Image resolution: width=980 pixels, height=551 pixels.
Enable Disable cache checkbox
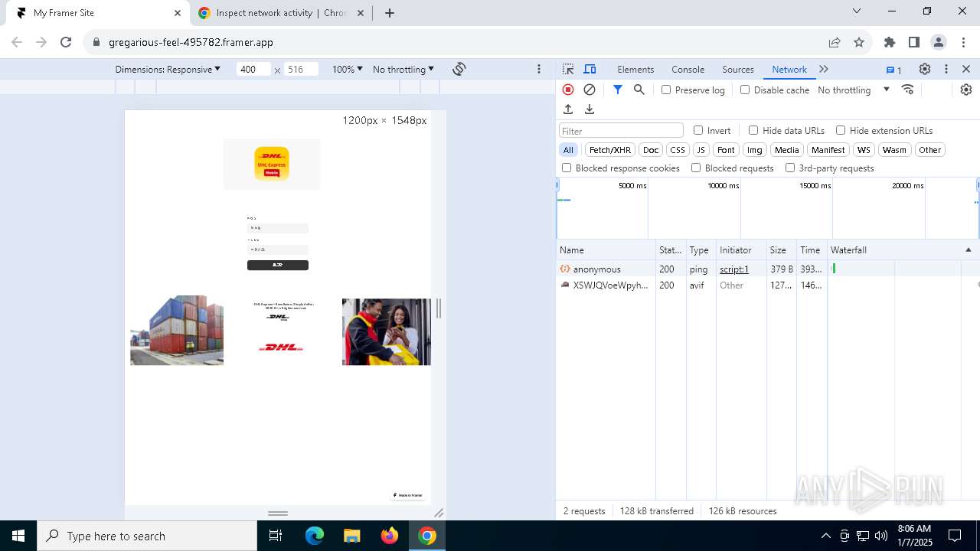pyautogui.click(x=745, y=90)
